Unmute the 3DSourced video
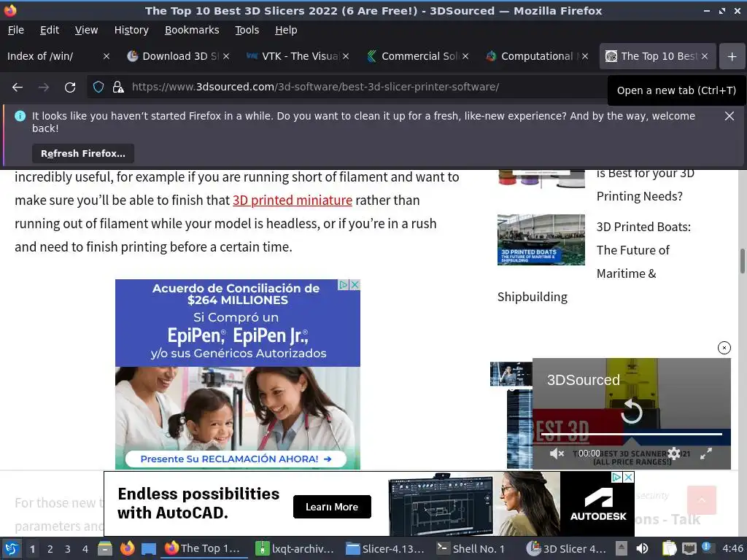This screenshot has width=747, height=560. click(x=557, y=454)
